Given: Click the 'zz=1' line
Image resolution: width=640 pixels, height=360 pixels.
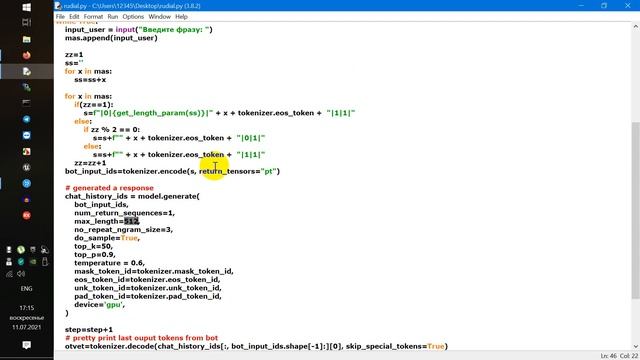Looking at the screenshot, I should [74, 55].
